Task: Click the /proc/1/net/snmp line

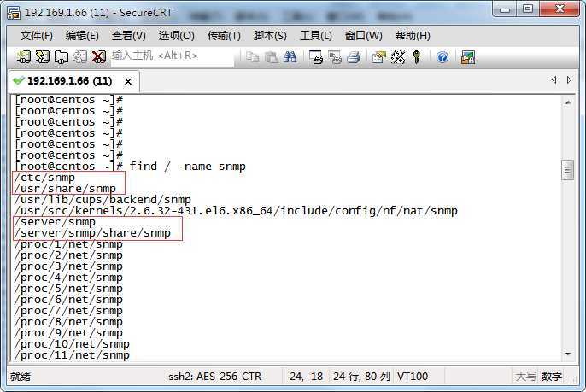Action: point(68,244)
